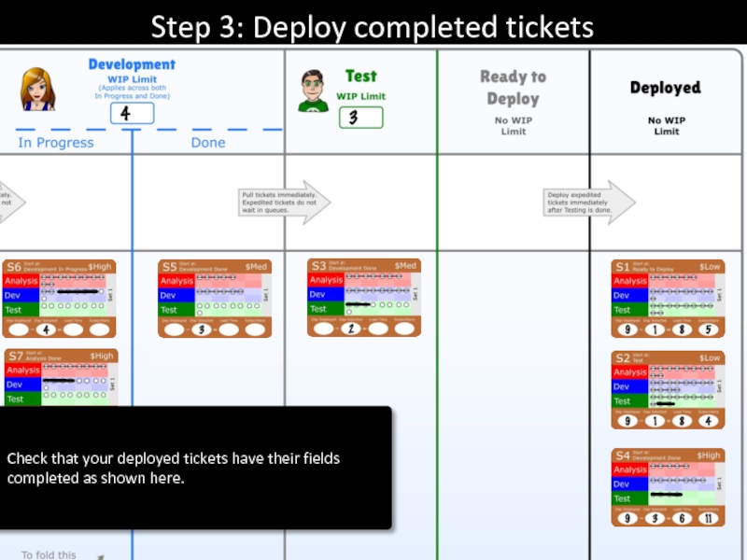Select ticket S7 header below S6

point(62,356)
